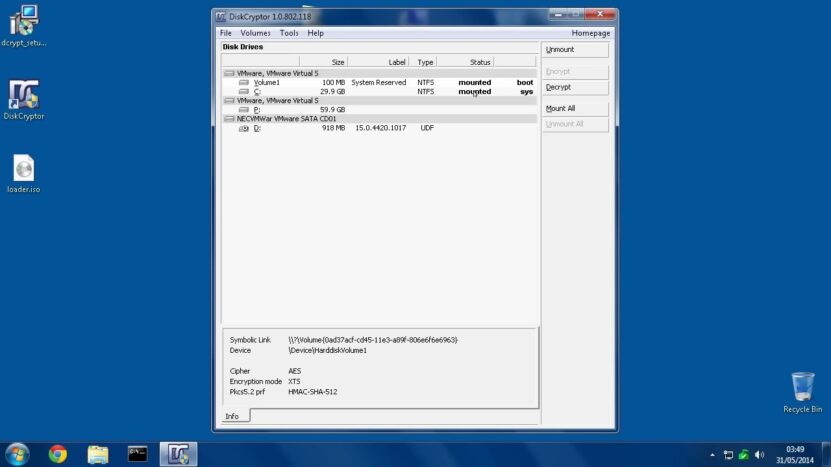831x467 pixels.
Task: Select the C: volume row
Action: coord(379,92)
